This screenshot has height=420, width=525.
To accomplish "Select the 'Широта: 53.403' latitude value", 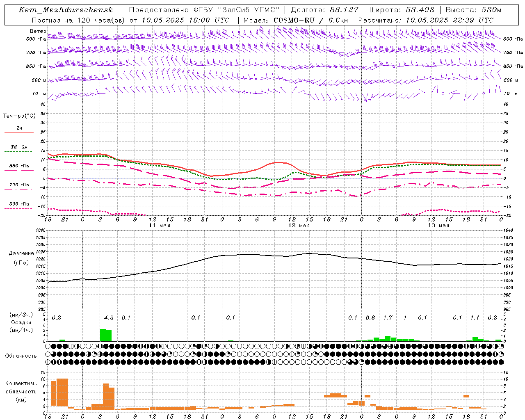I will point(402,10).
